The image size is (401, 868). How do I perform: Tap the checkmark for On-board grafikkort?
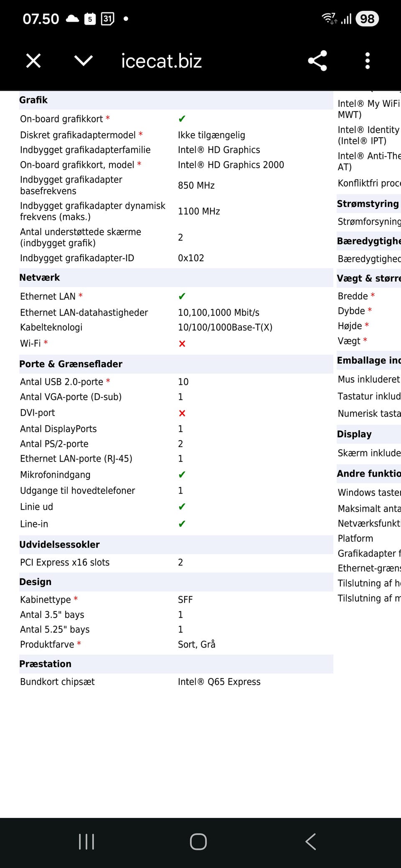coord(182,119)
